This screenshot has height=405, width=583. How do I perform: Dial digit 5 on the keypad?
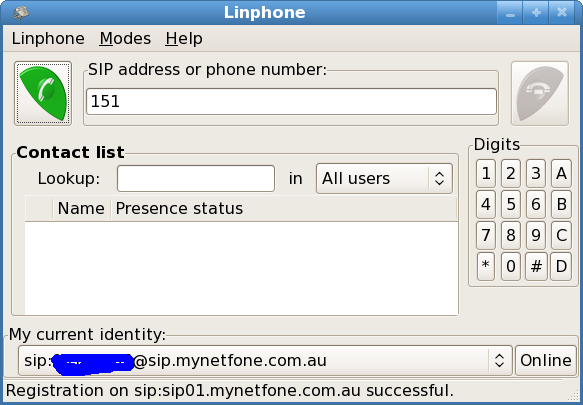(x=511, y=204)
